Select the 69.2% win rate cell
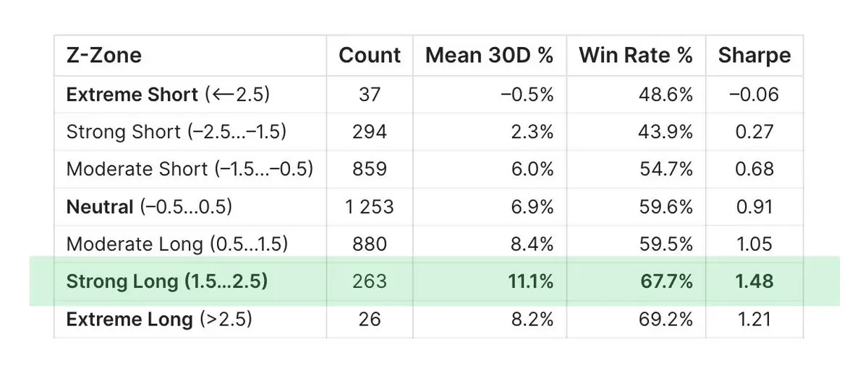 [x=667, y=319]
